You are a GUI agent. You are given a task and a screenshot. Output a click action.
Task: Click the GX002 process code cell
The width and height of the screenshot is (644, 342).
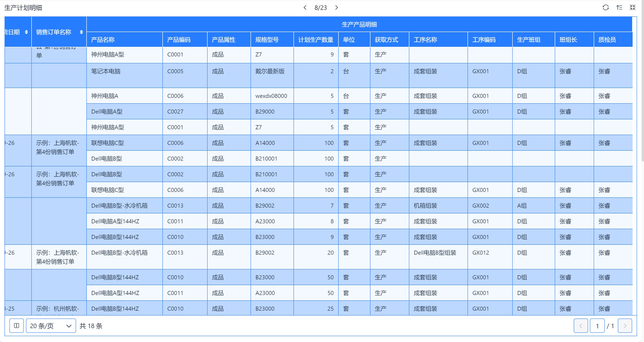pos(480,206)
